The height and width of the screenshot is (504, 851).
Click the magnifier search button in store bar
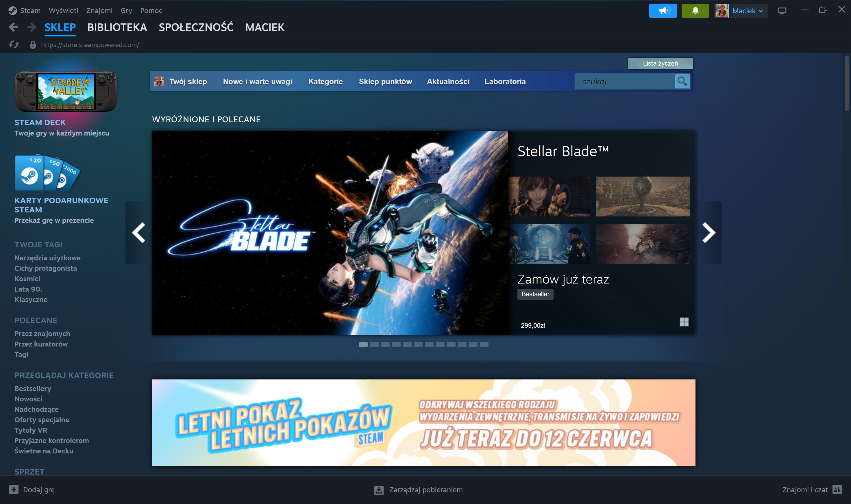682,81
